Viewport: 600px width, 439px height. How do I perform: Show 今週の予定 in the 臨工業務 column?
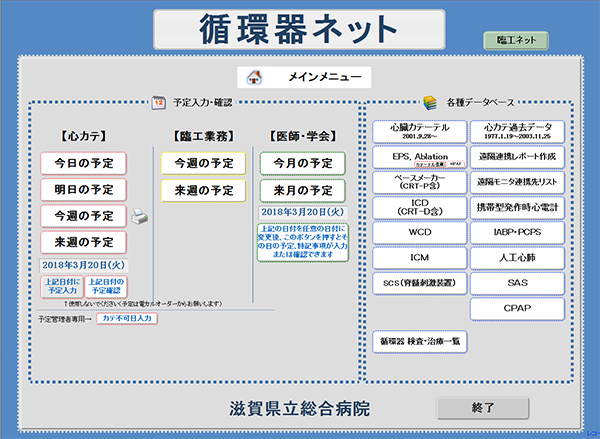(x=202, y=163)
